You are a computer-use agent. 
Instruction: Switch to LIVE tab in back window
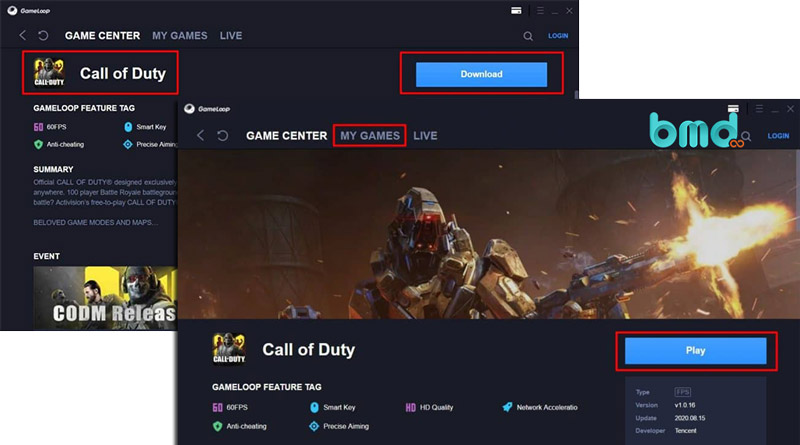pos(231,36)
